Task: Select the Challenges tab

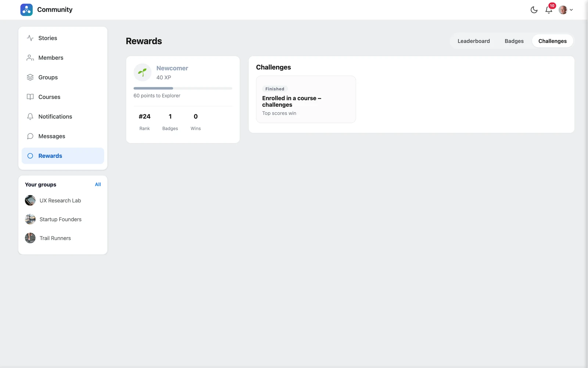Action: tap(552, 41)
